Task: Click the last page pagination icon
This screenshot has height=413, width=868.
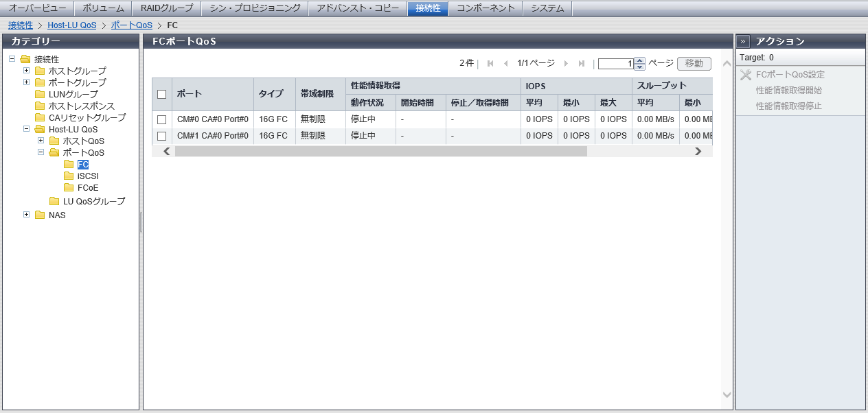Action: [582, 64]
